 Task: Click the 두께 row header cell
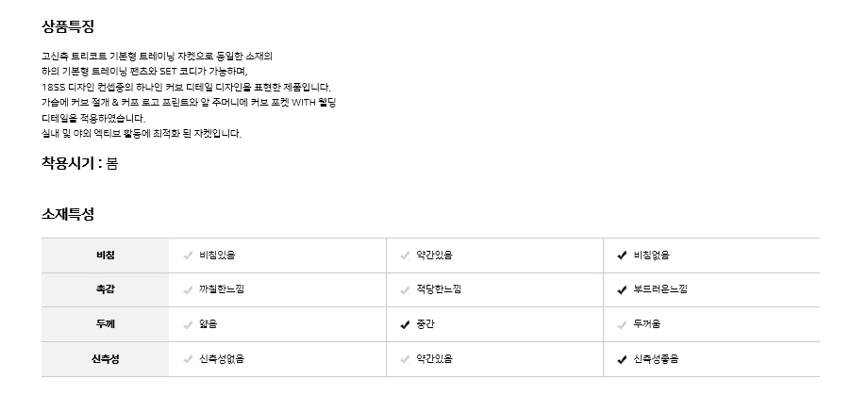(x=105, y=324)
